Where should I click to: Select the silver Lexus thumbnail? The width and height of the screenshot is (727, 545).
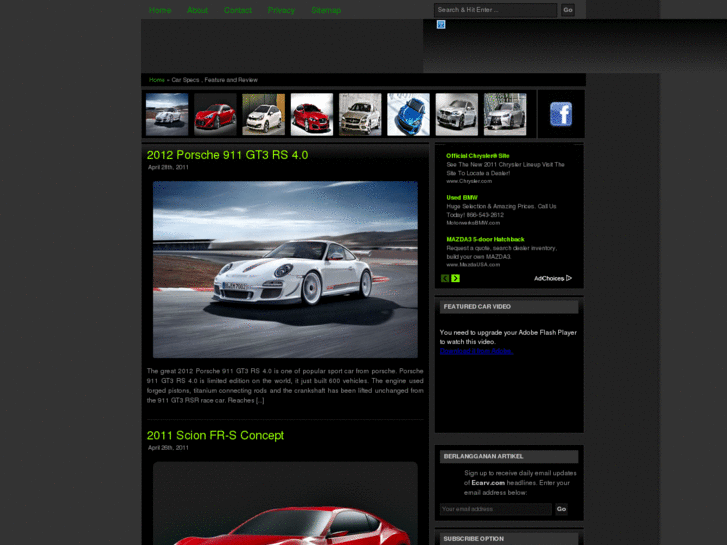pyautogui.click(x=505, y=114)
